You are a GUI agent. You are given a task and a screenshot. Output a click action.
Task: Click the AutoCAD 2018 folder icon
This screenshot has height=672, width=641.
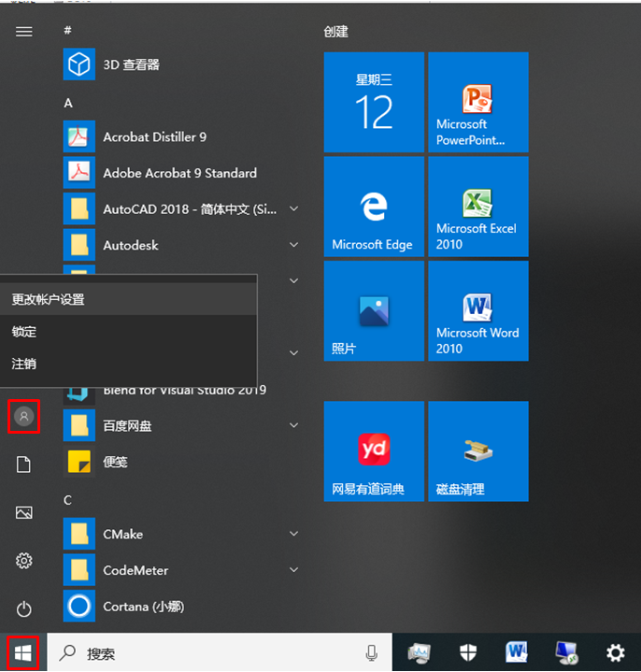(79, 208)
